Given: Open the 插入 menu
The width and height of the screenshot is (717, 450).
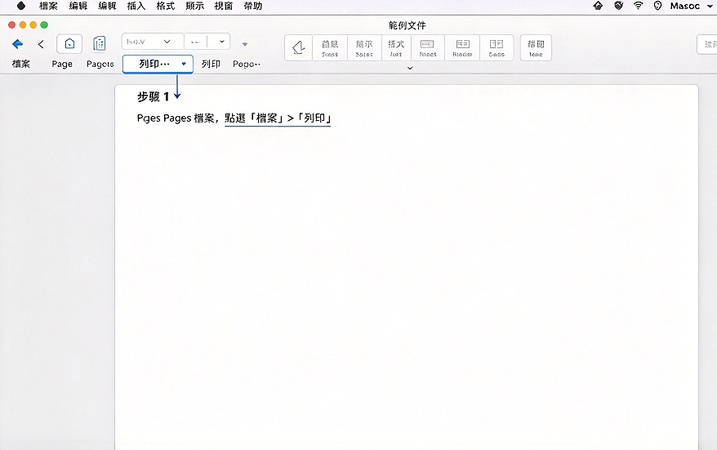Looking at the screenshot, I should click(x=136, y=6).
